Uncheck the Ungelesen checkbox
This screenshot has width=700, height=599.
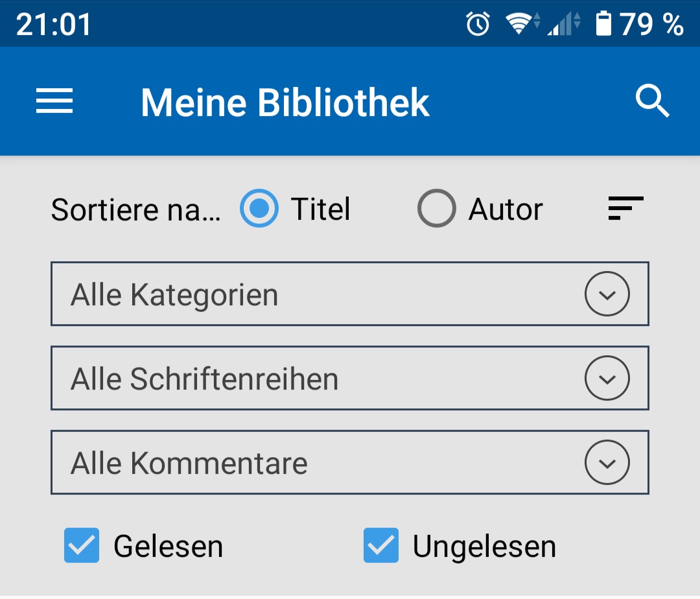pos(381,545)
